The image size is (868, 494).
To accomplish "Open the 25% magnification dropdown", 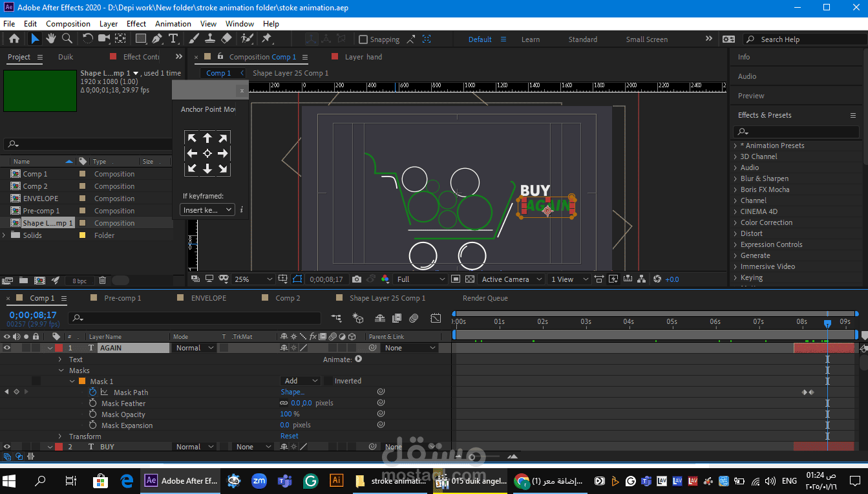I will click(253, 279).
